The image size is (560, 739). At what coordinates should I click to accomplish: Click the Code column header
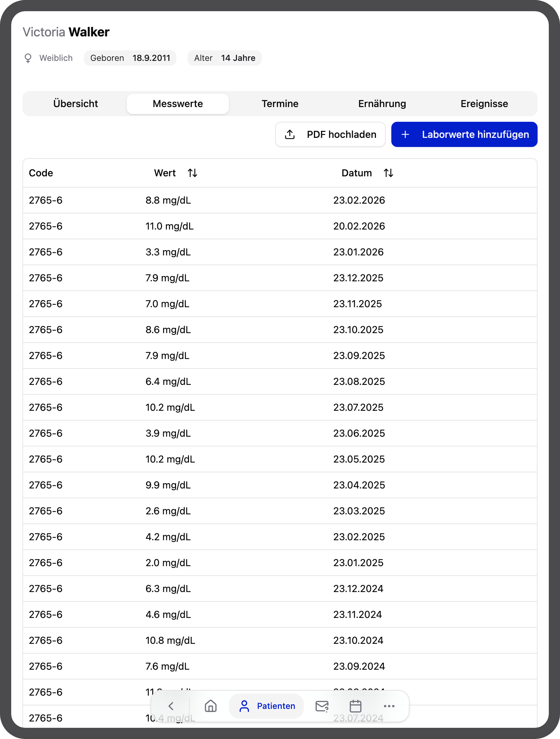point(41,173)
